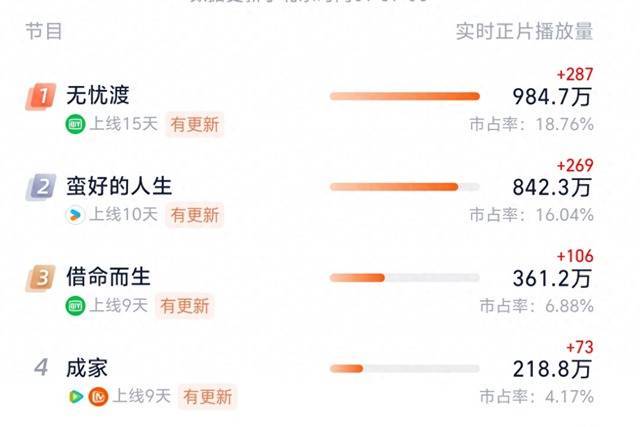Click Tencent Video icon under 成家

coord(76,396)
